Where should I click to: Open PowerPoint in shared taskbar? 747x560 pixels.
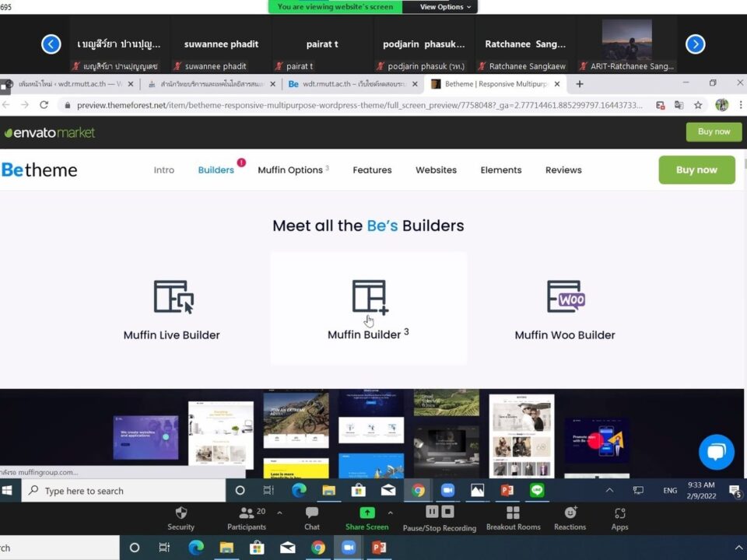pos(507,491)
